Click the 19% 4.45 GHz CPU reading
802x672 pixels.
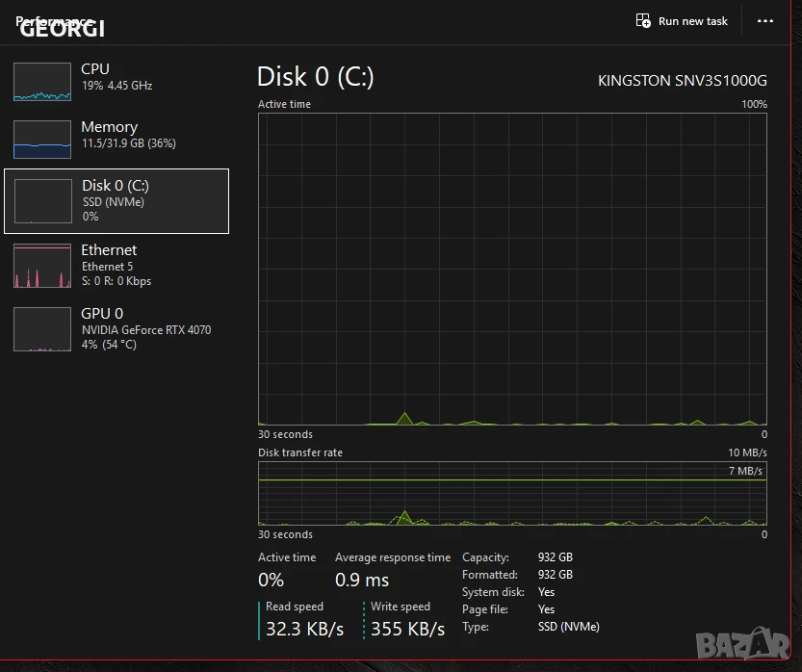[x=117, y=86]
